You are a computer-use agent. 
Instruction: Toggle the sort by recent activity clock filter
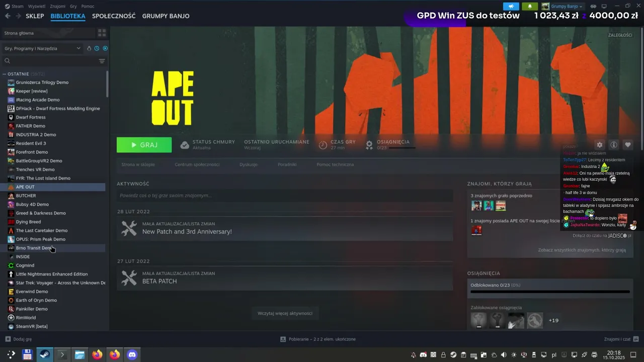click(x=97, y=48)
